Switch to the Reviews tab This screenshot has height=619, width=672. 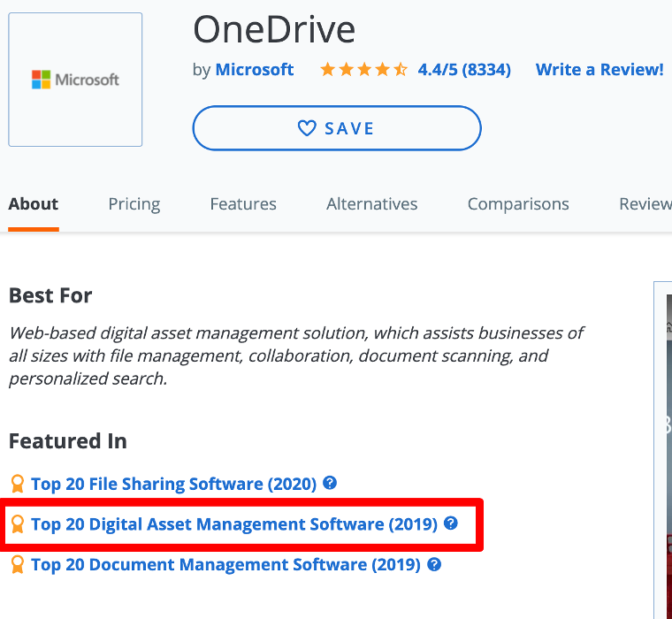coord(645,204)
